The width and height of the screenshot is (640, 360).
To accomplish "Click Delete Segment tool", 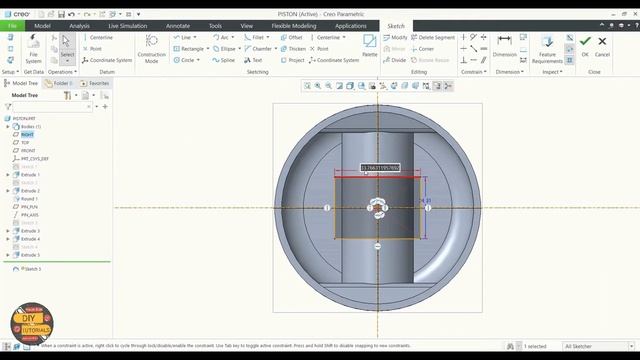I will click(x=433, y=37).
